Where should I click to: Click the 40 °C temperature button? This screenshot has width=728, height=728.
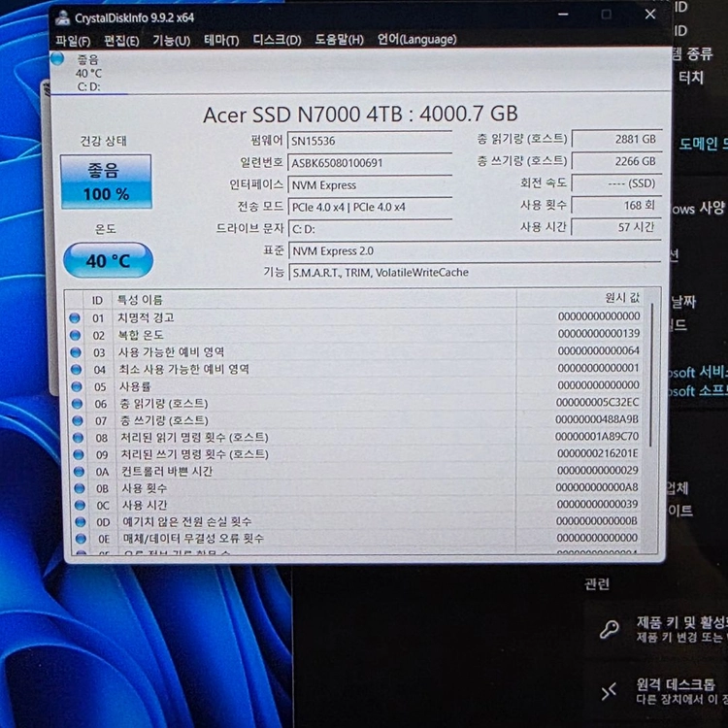(108, 260)
